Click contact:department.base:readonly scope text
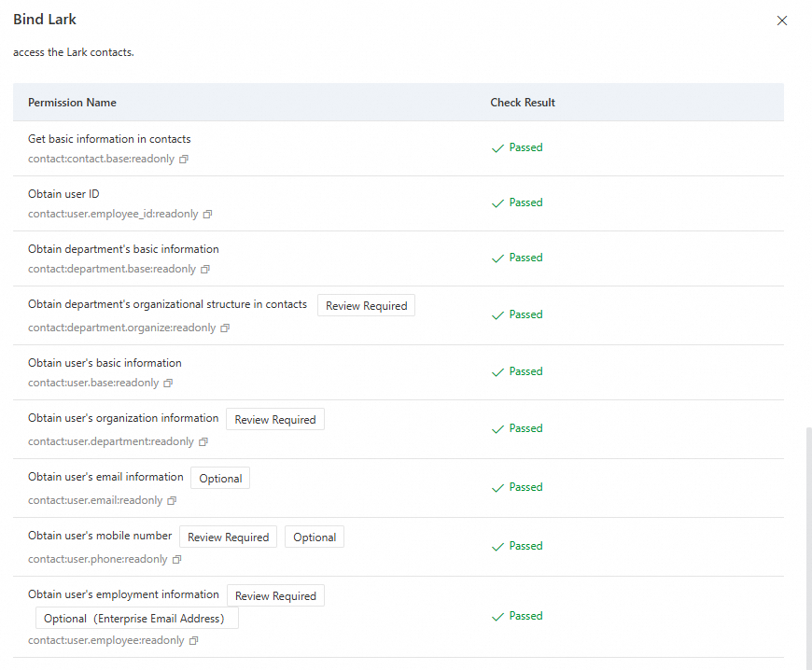 pyautogui.click(x=112, y=270)
